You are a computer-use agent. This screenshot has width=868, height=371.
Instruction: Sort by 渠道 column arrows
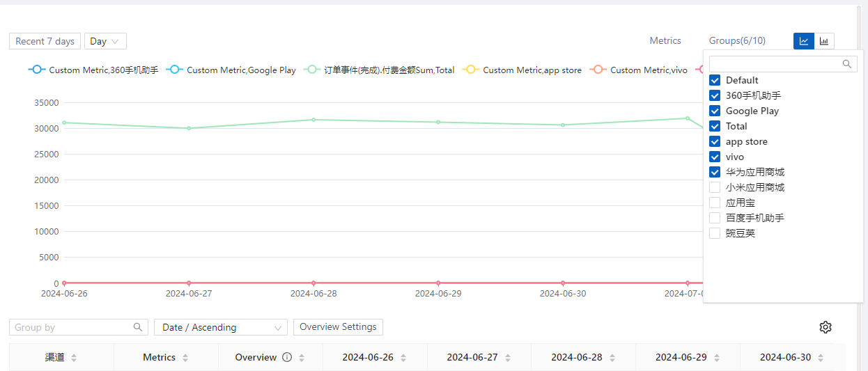[x=74, y=358]
